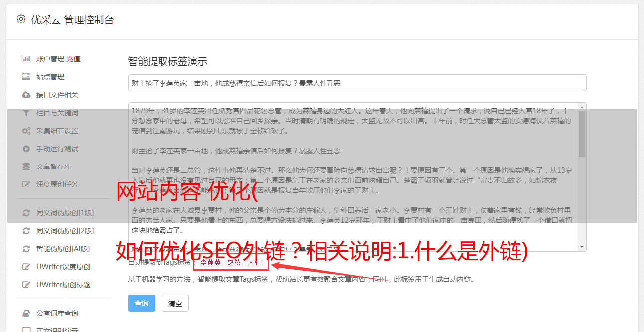Click the refresh icon beside 同义词伪原创[2版]
644x332 pixels.
point(26,231)
